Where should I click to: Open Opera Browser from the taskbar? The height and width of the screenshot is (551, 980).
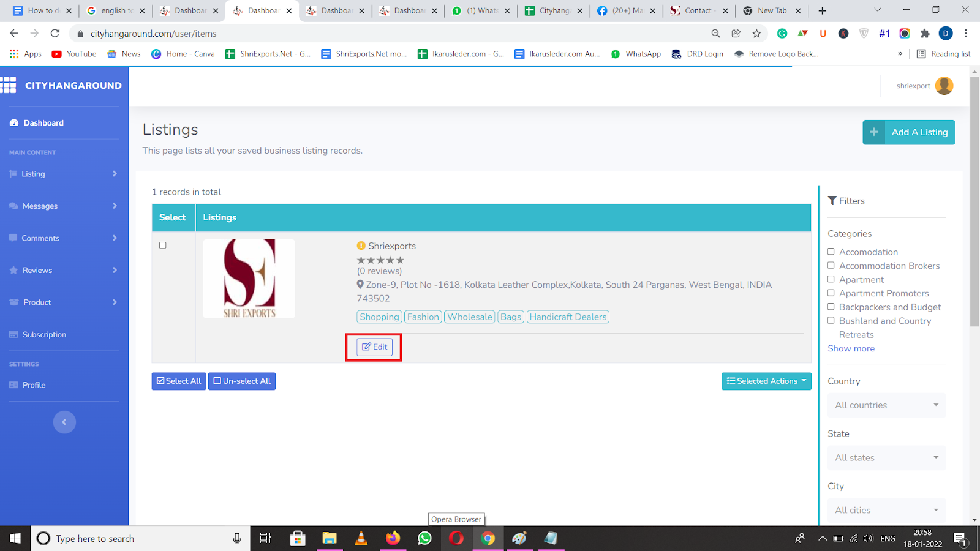pyautogui.click(x=456, y=538)
